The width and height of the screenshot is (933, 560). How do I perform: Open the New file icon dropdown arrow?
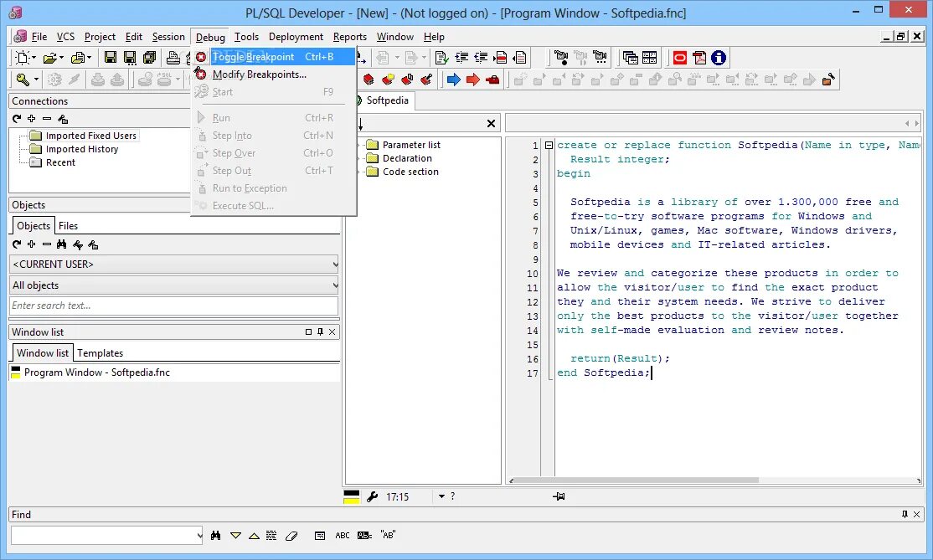click(x=34, y=58)
